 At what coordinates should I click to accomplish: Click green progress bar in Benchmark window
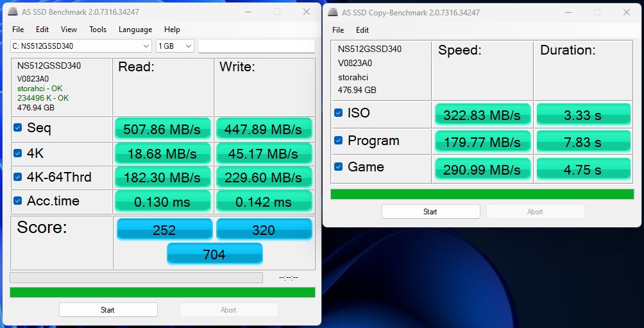pyautogui.click(x=162, y=292)
